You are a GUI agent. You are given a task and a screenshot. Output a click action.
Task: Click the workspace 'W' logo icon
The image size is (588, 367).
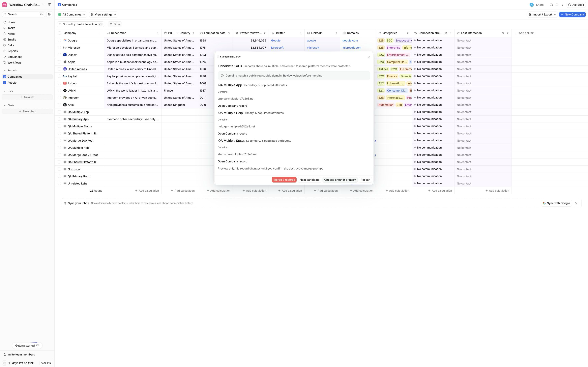point(5,5)
